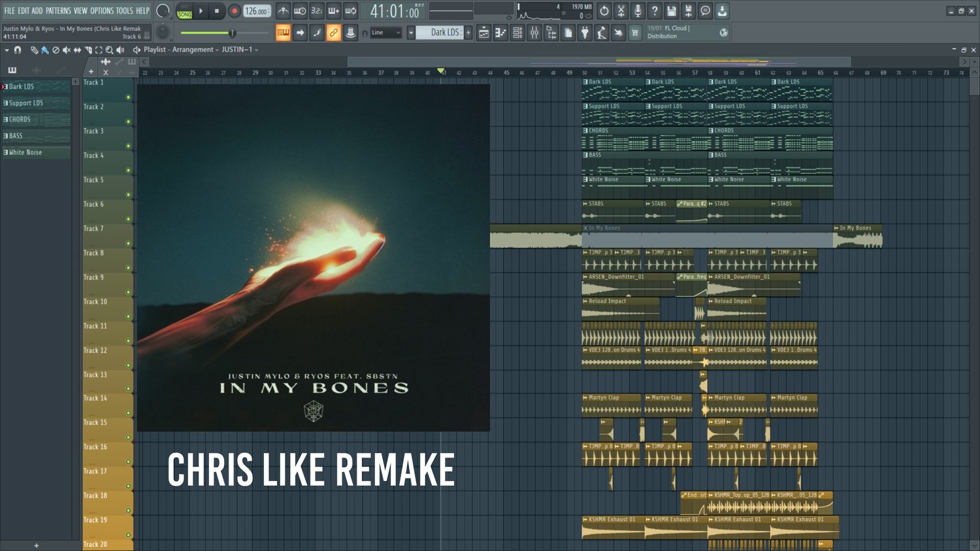This screenshot has height=551, width=980.
Task: Toggle the playlist magnet snap icon
Action: tap(18, 50)
